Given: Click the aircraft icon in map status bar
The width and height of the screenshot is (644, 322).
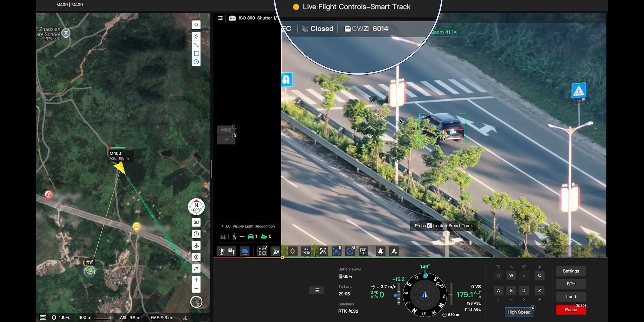Looking at the screenshot, I should (185, 318).
